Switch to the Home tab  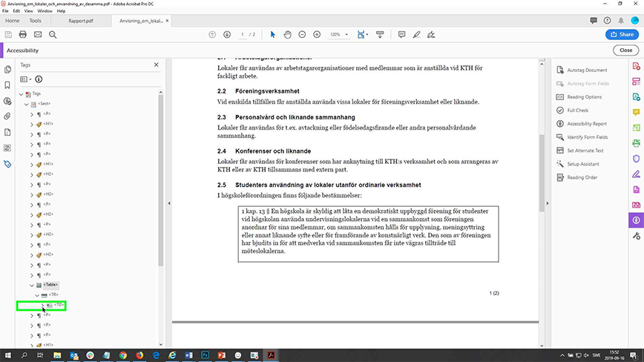13,21
